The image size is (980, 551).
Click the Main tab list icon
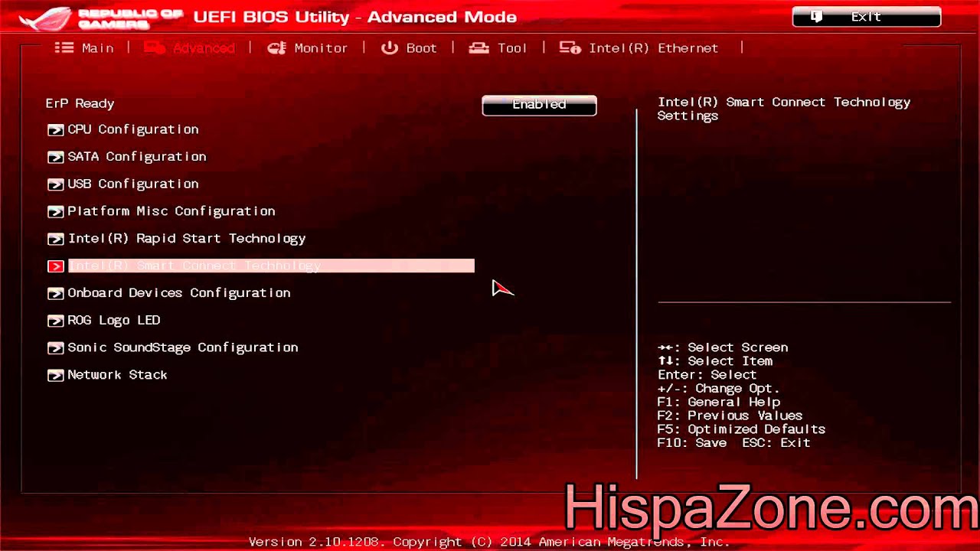tap(64, 47)
